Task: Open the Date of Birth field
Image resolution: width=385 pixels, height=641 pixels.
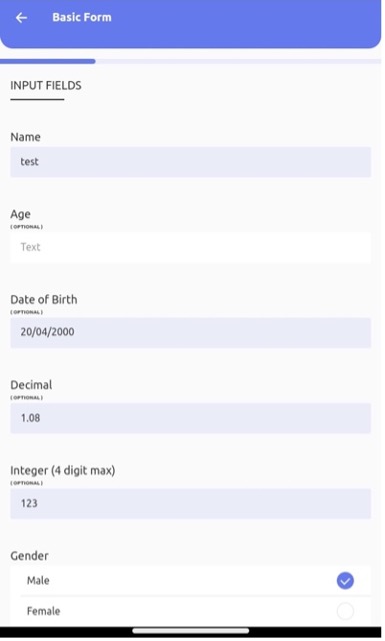Action: tap(190, 333)
